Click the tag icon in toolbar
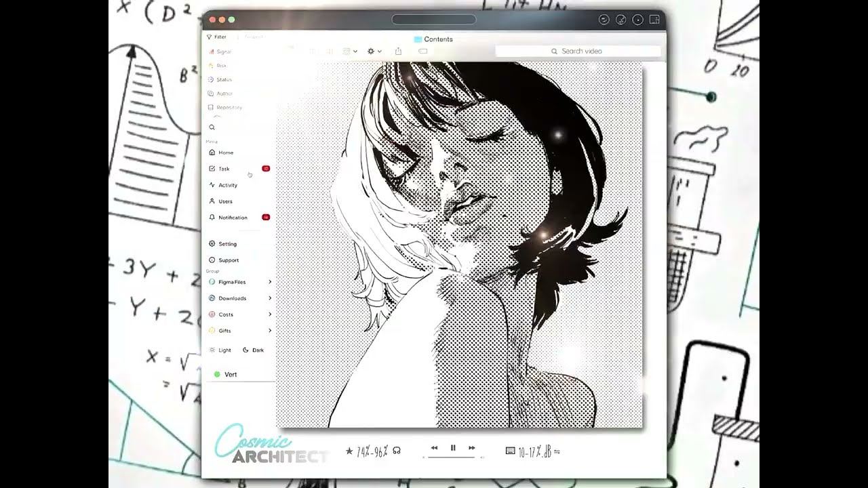 pos(422,52)
